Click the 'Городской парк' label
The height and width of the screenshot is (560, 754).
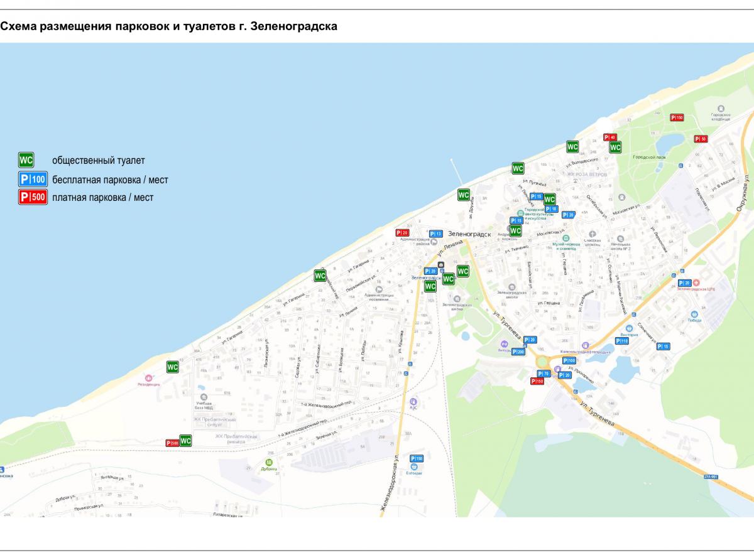click(648, 157)
